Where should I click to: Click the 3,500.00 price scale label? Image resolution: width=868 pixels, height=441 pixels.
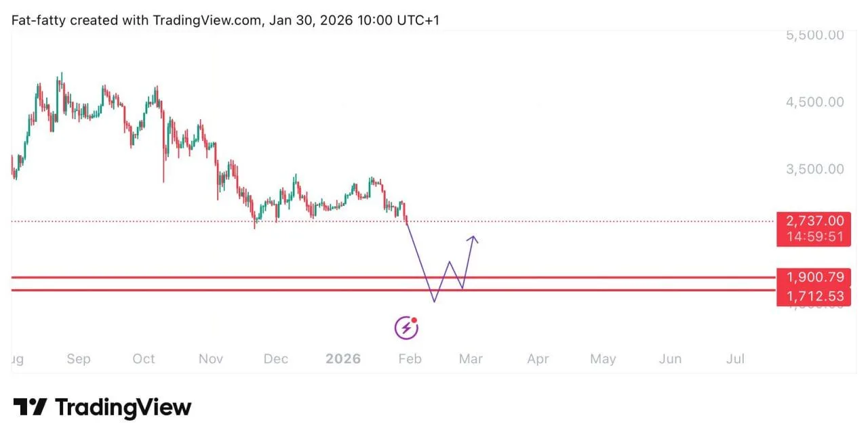814,169
